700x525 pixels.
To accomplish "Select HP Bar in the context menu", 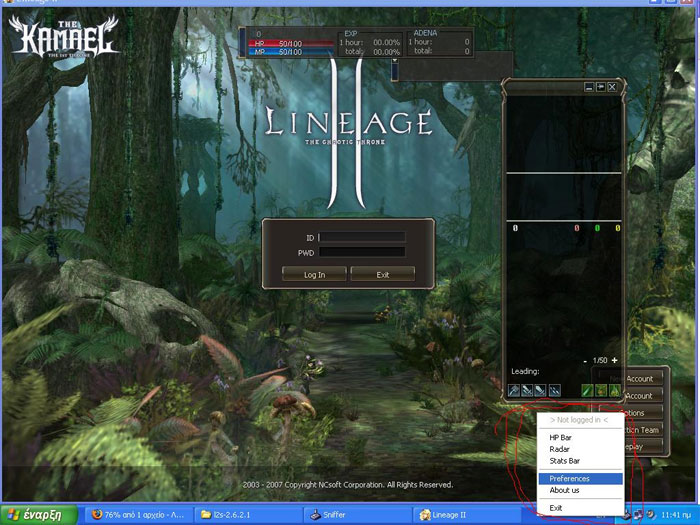I will click(580, 438).
